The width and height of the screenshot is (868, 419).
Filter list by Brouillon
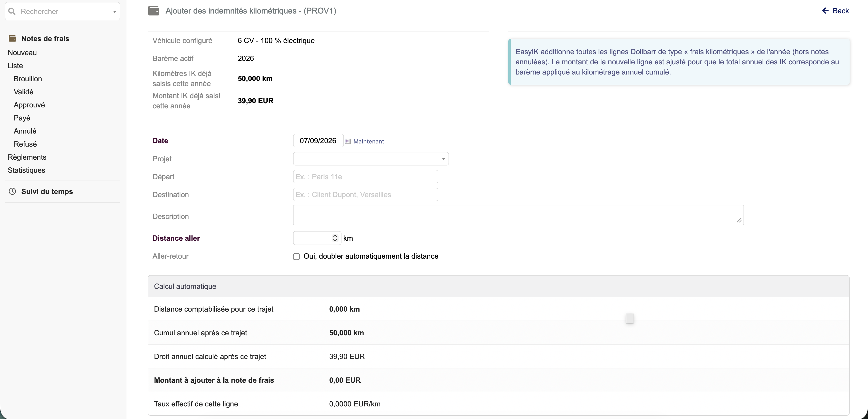point(28,79)
